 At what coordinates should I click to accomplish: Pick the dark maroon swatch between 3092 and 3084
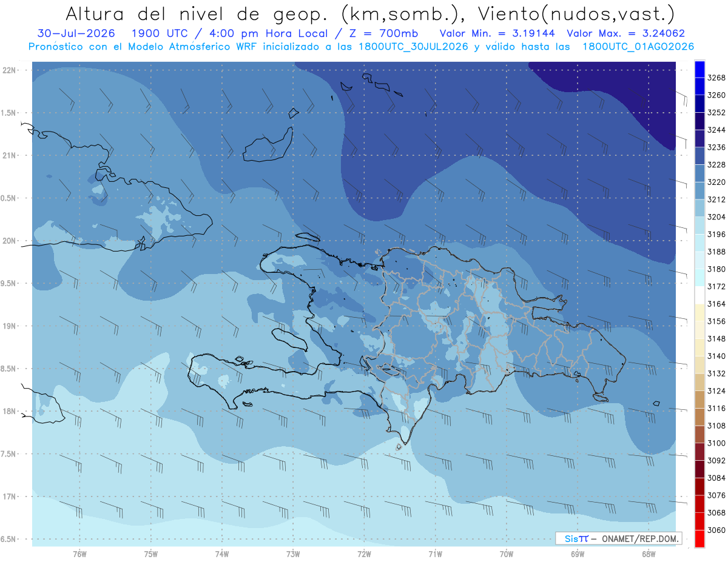pyautogui.click(x=699, y=469)
